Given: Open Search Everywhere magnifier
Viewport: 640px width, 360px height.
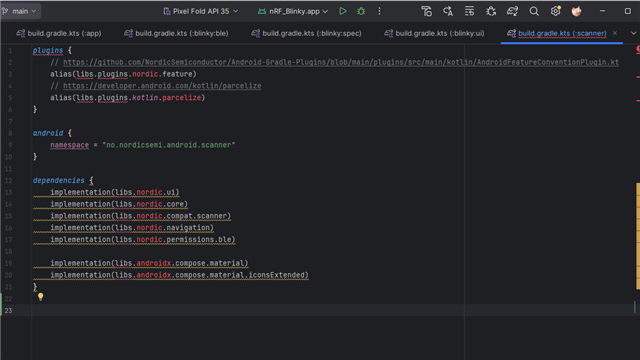Looking at the screenshot, I should pos(534,11).
